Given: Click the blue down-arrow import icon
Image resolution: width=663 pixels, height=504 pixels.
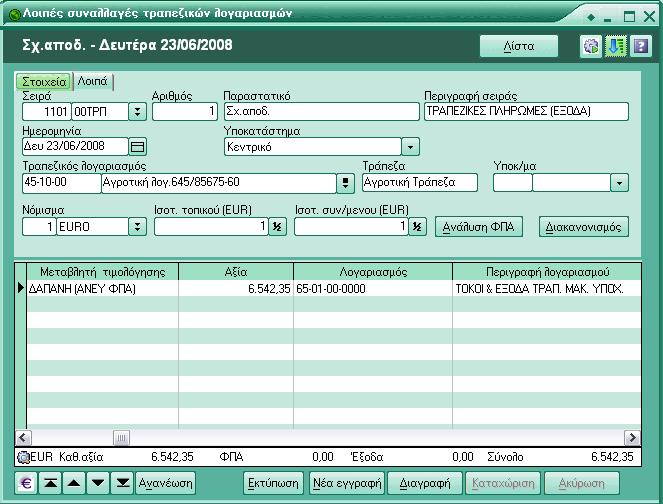Looking at the screenshot, I should 616,46.
